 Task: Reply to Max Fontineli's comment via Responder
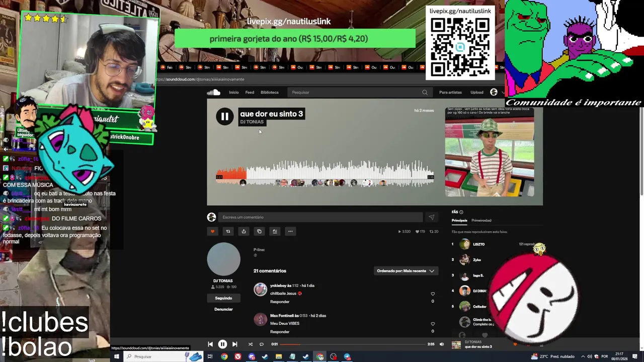[x=280, y=332]
